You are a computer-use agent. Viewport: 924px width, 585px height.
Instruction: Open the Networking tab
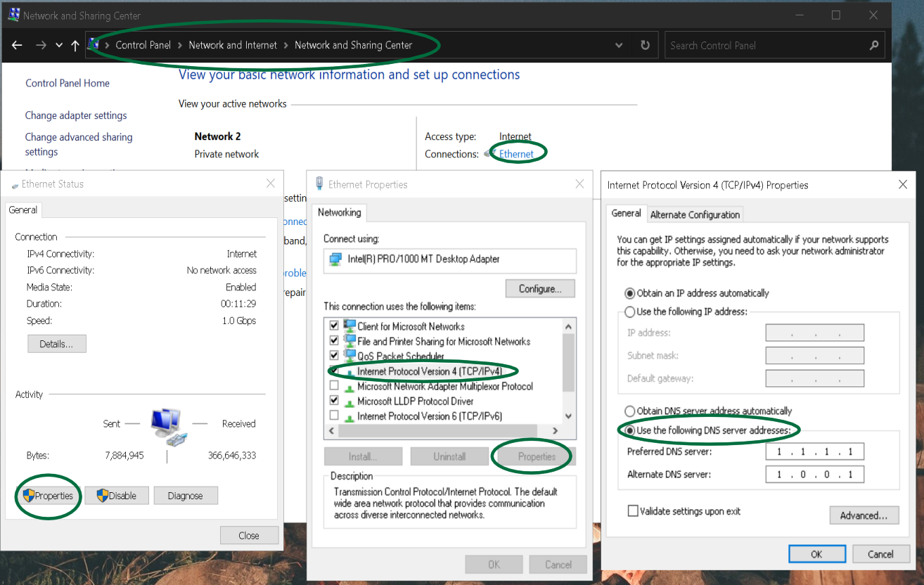coord(339,212)
